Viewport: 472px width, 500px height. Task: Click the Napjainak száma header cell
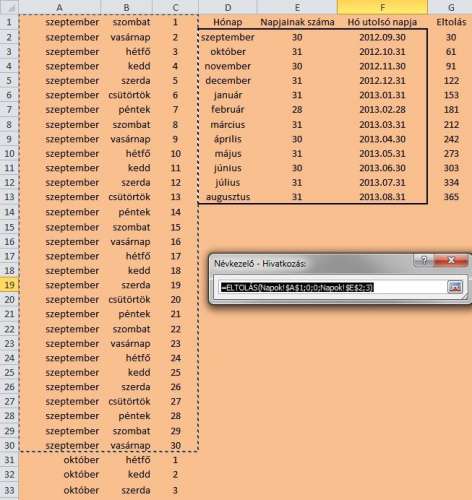coord(297,22)
